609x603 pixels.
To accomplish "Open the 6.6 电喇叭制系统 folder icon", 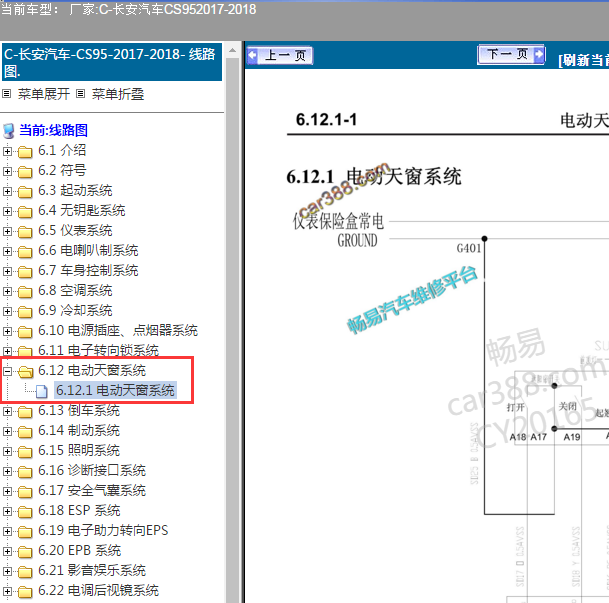I will click(25, 252).
